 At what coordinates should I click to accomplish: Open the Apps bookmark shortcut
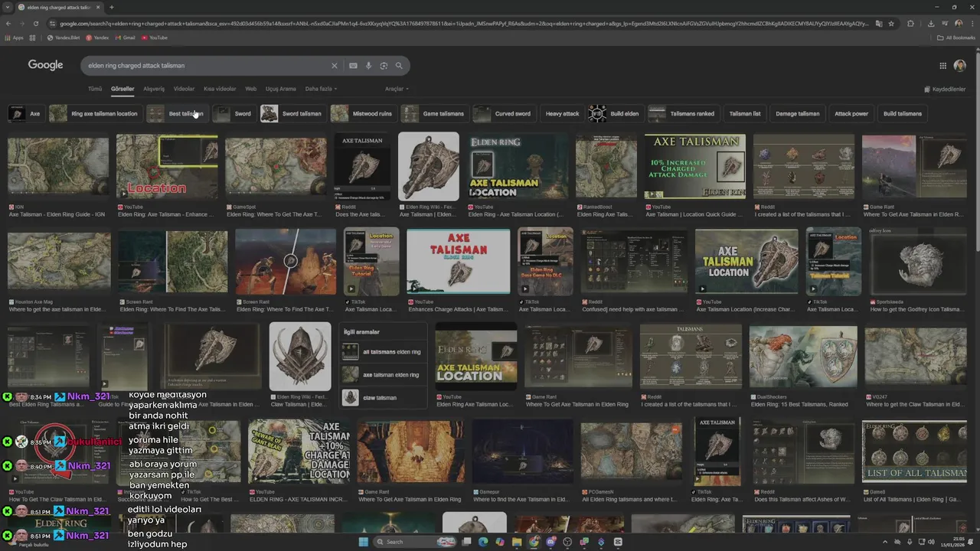pyautogui.click(x=15, y=37)
